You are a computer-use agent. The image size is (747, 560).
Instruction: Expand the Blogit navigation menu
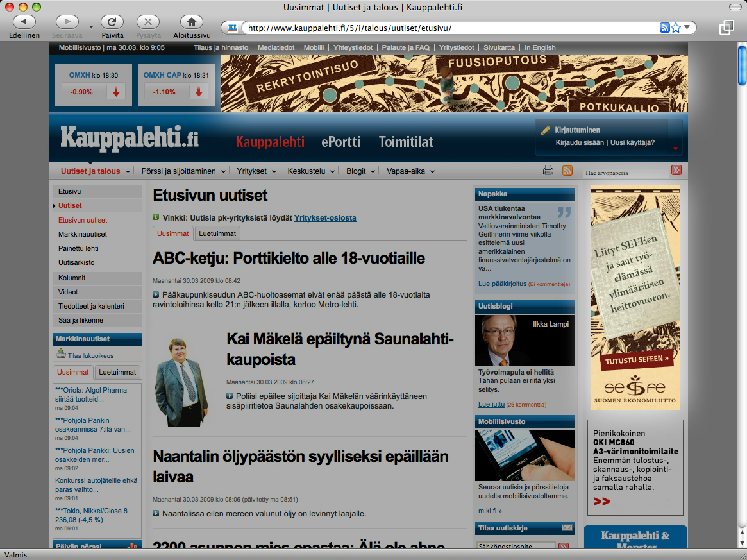pyautogui.click(x=373, y=171)
